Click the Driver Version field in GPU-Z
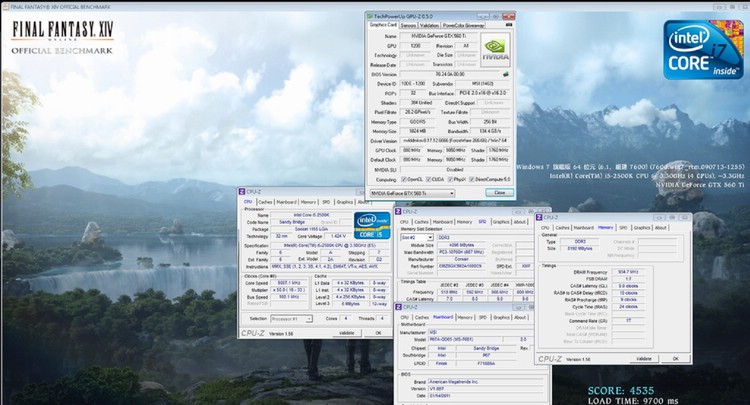The image size is (750, 405). pos(454,141)
